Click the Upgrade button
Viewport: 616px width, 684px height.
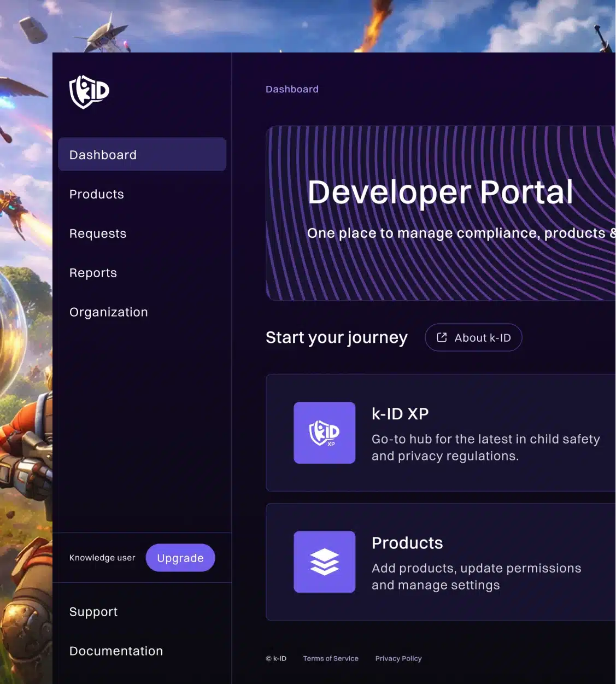180,558
